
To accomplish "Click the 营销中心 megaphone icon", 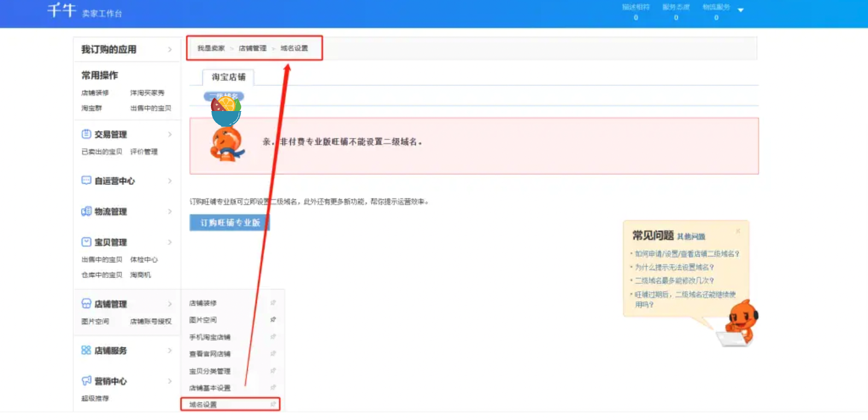I will click(x=86, y=381).
